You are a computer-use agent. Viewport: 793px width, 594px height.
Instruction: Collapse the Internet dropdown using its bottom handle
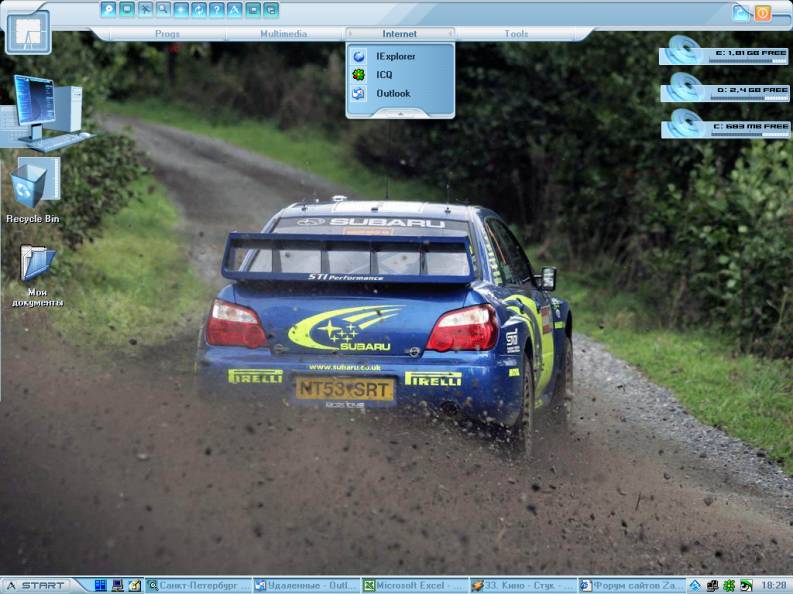pyautogui.click(x=400, y=114)
